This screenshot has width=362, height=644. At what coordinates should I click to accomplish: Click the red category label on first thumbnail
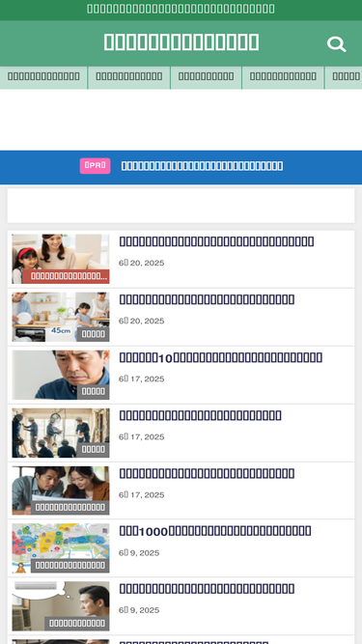(66, 276)
